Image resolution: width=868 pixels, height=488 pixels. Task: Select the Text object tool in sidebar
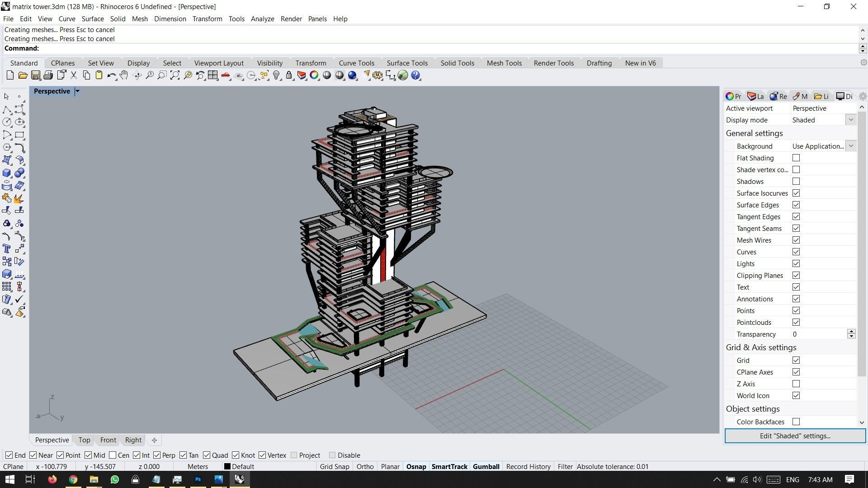(7, 249)
